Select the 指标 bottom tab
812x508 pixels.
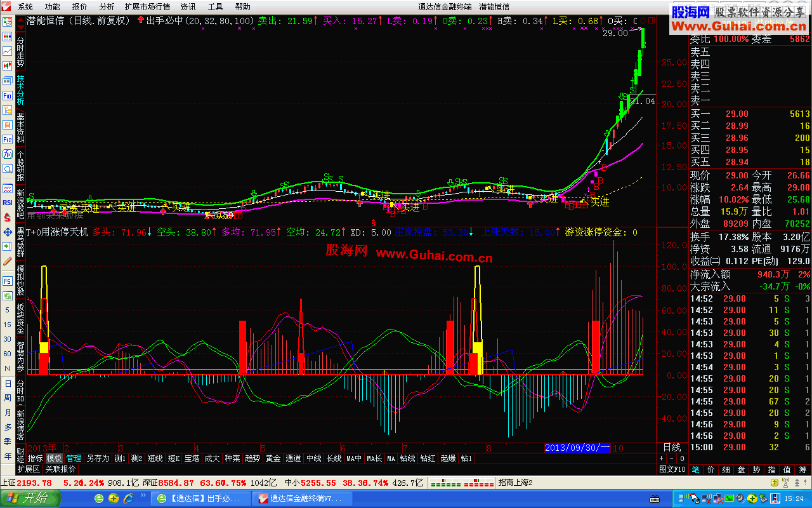36,458
